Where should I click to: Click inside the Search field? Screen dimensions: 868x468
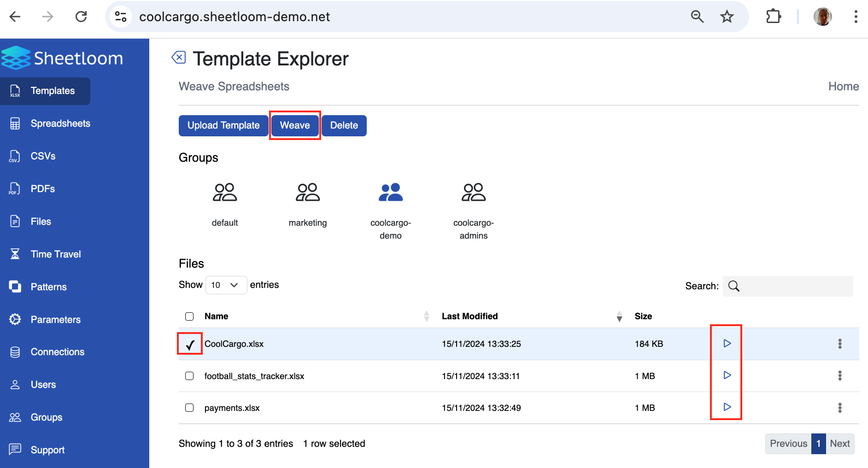click(788, 286)
